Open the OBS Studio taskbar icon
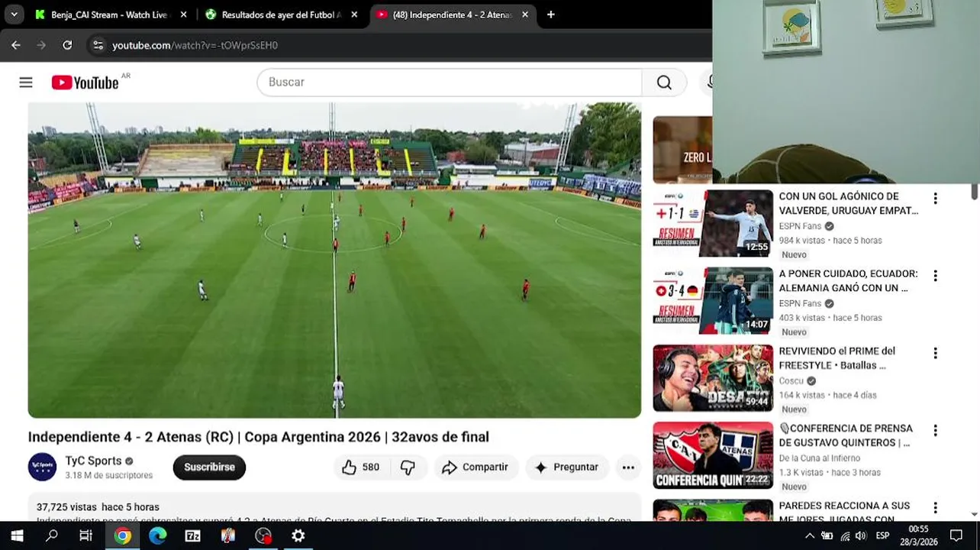The height and width of the screenshot is (550, 980). tap(263, 535)
